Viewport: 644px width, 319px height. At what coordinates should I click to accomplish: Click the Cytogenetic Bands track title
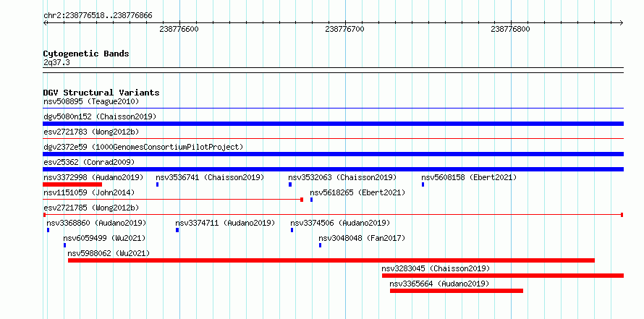(x=86, y=54)
